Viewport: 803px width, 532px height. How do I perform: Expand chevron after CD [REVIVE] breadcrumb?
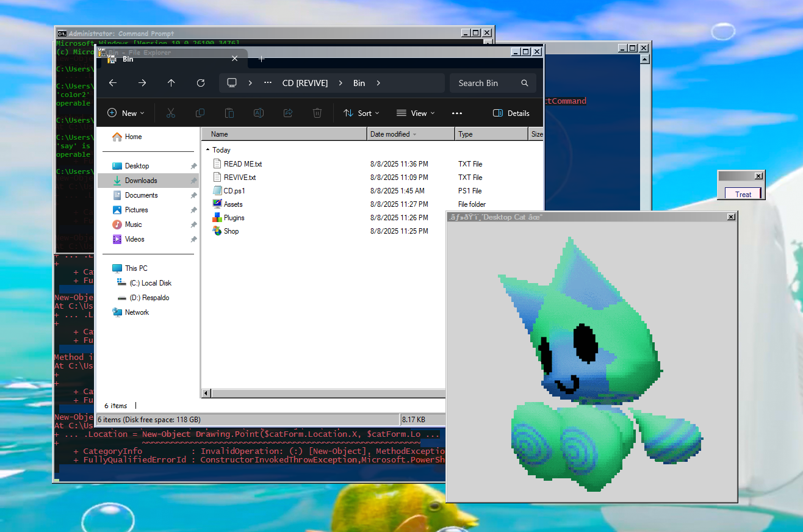click(x=340, y=83)
